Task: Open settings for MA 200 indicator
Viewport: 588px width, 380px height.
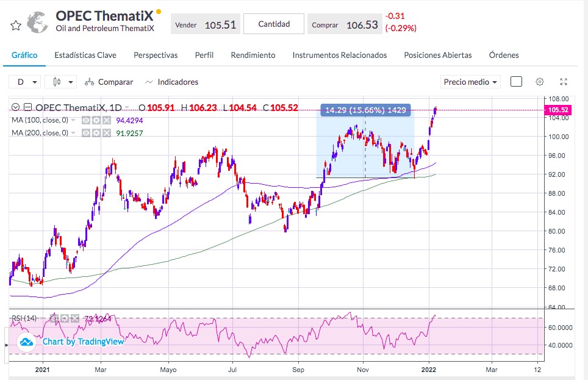Action: point(96,133)
